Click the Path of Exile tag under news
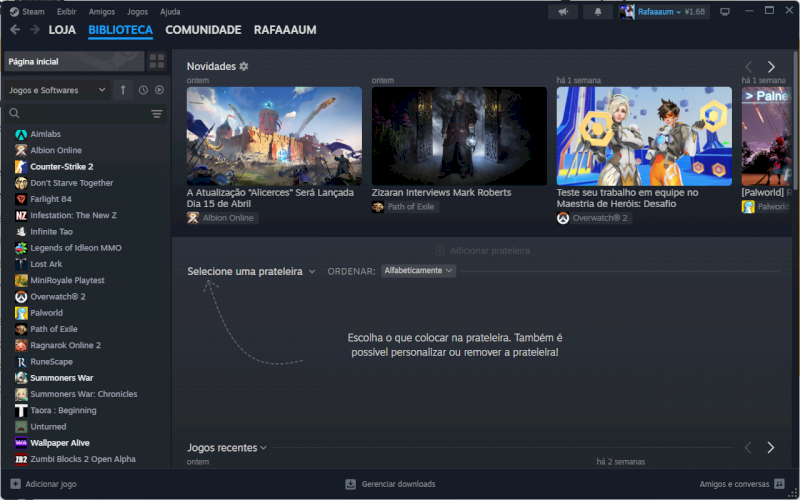800x500 pixels. 405,207
